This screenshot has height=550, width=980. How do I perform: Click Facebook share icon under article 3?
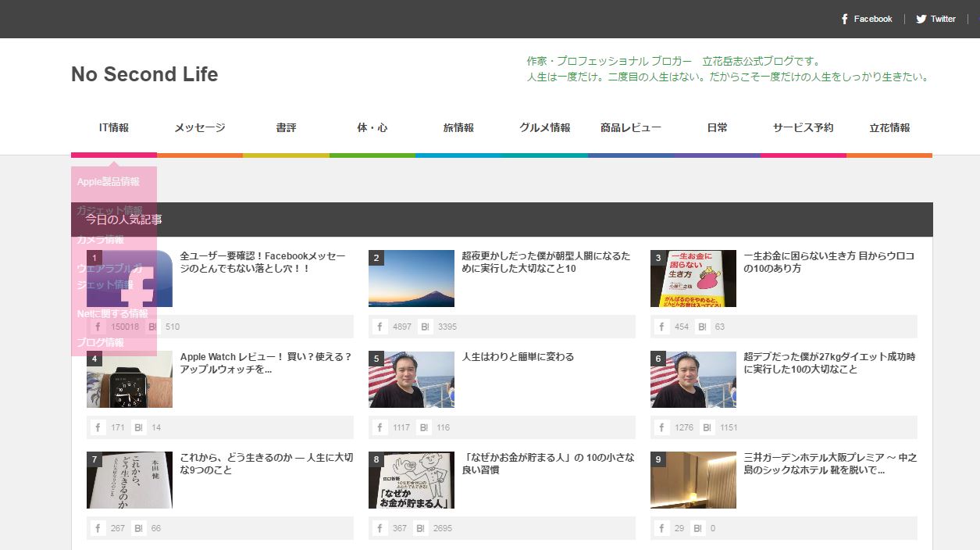coord(661,327)
